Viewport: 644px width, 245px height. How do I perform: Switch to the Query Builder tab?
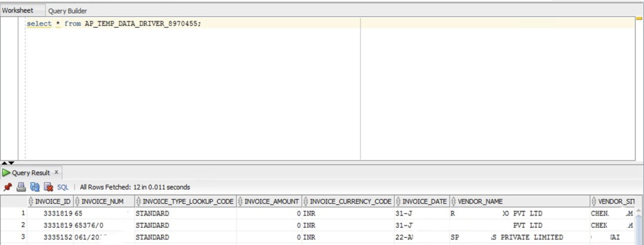point(67,11)
